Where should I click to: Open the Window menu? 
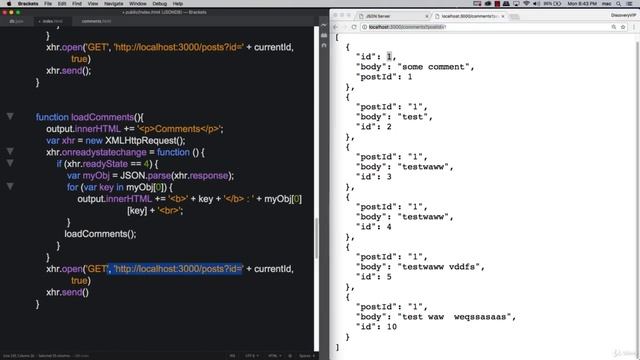(x=138, y=4)
